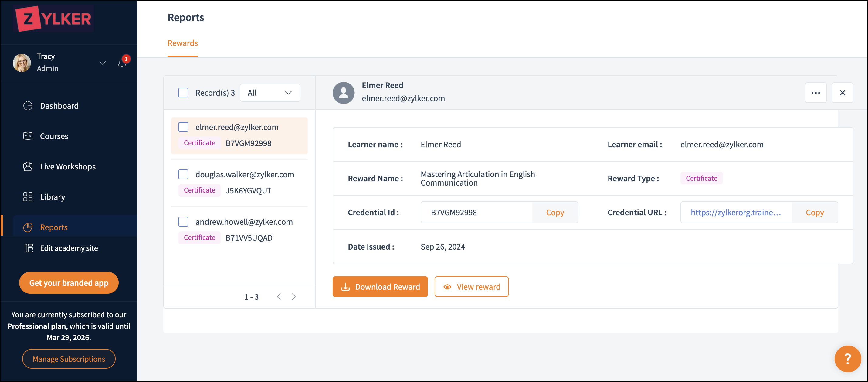Copy the Credential Id B7VGM92998

point(554,213)
